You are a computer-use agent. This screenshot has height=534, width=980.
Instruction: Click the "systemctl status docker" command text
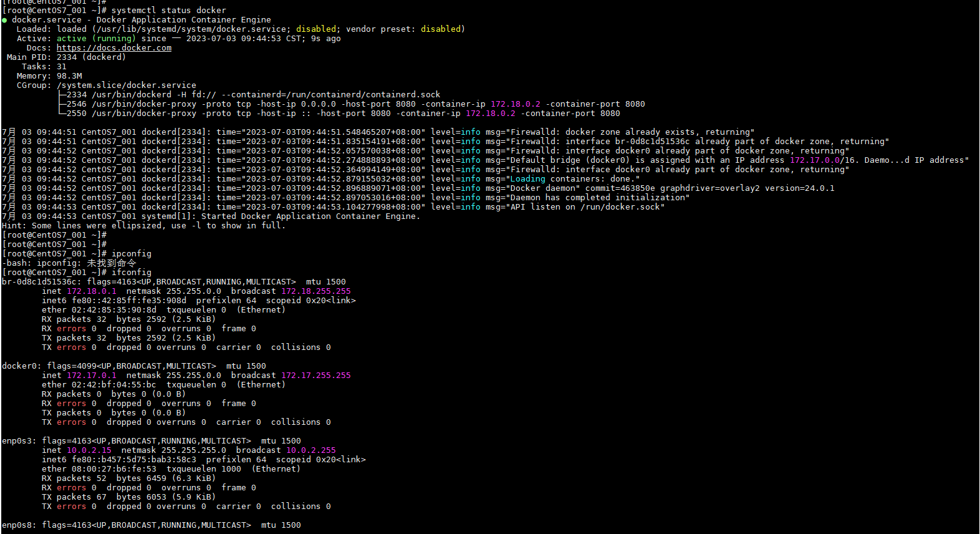(168, 11)
